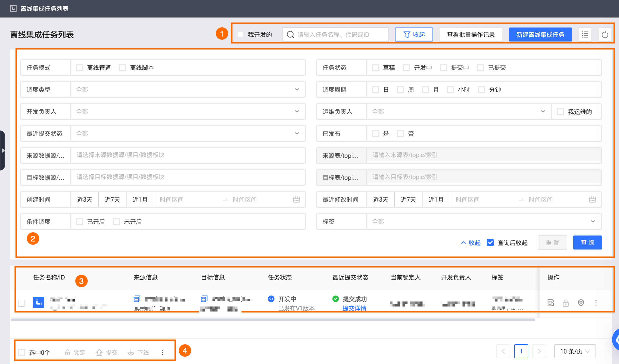
Task: Open the 10 条/页 page size dropdown
Action: pos(575,351)
